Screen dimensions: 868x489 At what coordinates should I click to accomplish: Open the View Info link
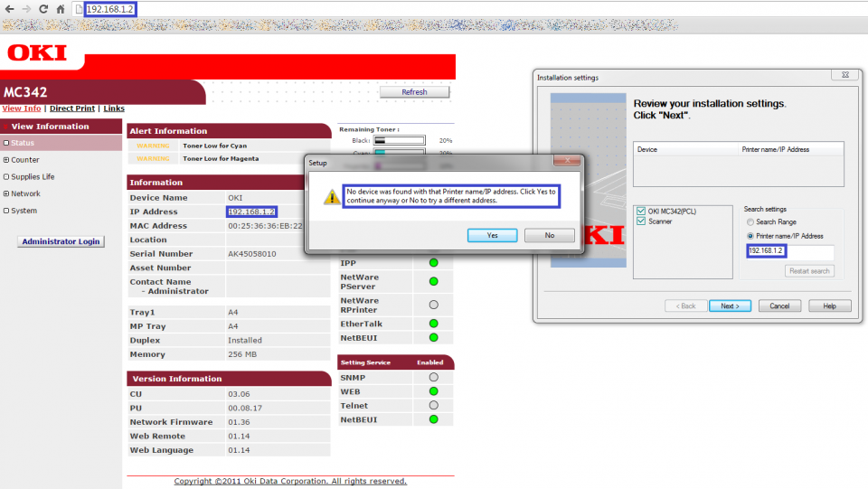coord(22,108)
